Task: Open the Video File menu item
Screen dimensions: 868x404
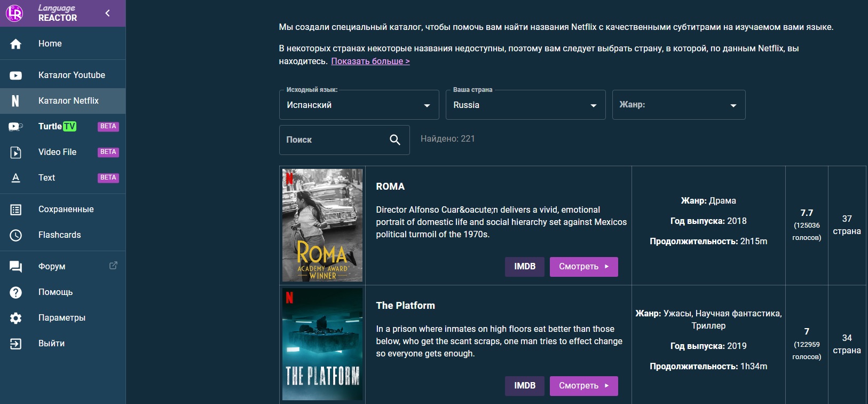Action: click(63, 152)
